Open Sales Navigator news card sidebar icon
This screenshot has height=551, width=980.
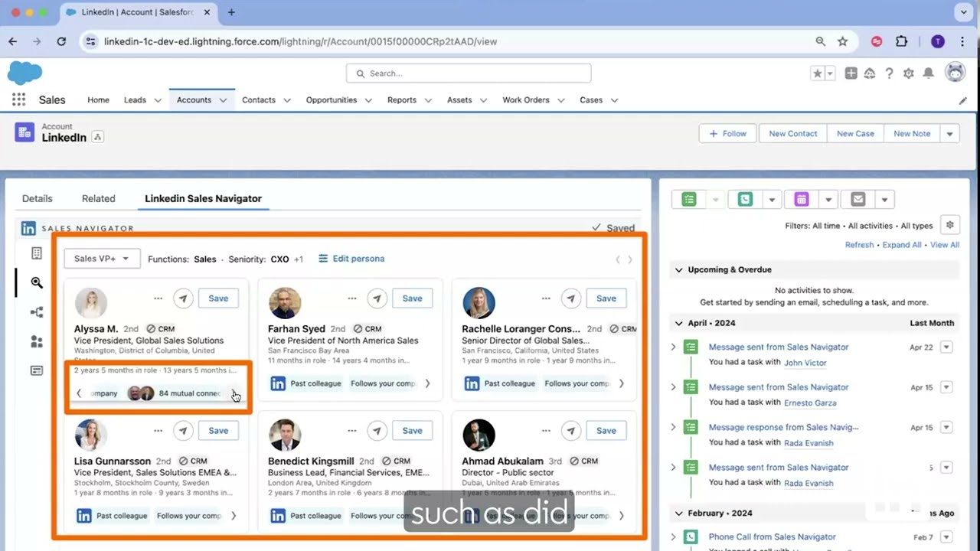coord(36,370)
